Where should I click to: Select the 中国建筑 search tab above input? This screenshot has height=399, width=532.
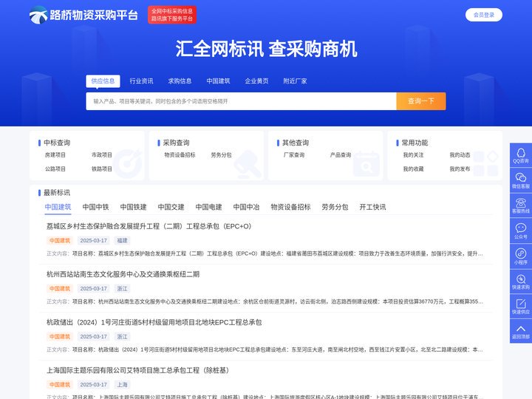click(x=218, y=81)
